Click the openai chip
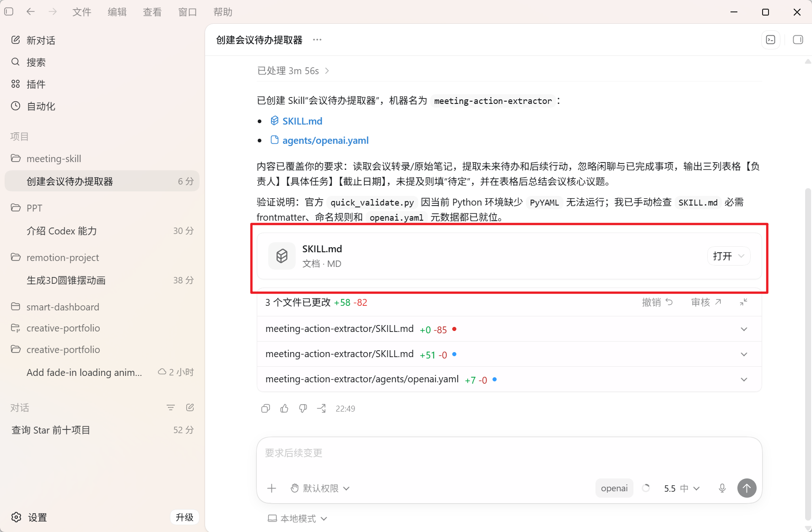This screenshot has width=812, height=532. click(614, 489)
